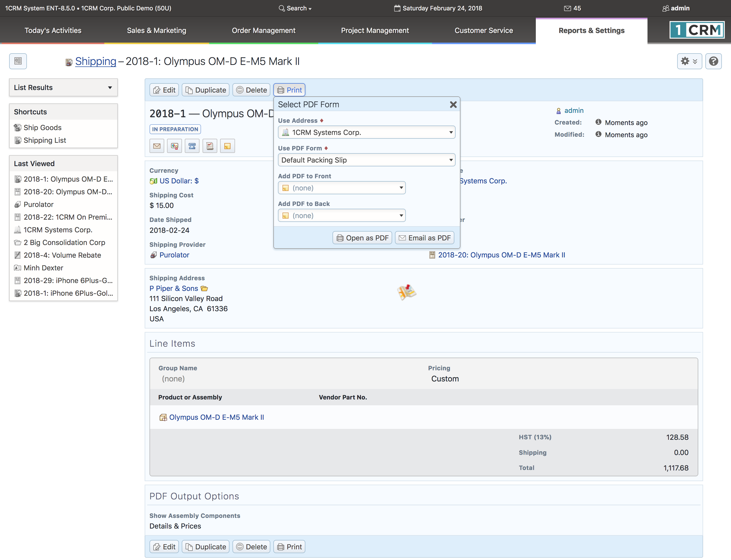Screen dimensions: 731x560
Task: Open last viewed 1CRM Systems Corp.
Action: click(x=58, y=230)
